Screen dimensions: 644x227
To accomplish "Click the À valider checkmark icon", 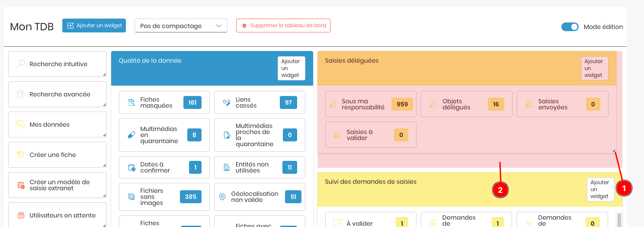I will 337,223.
